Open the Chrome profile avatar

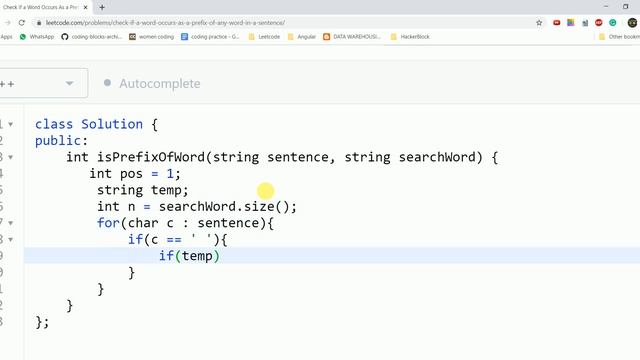[632, 23]
